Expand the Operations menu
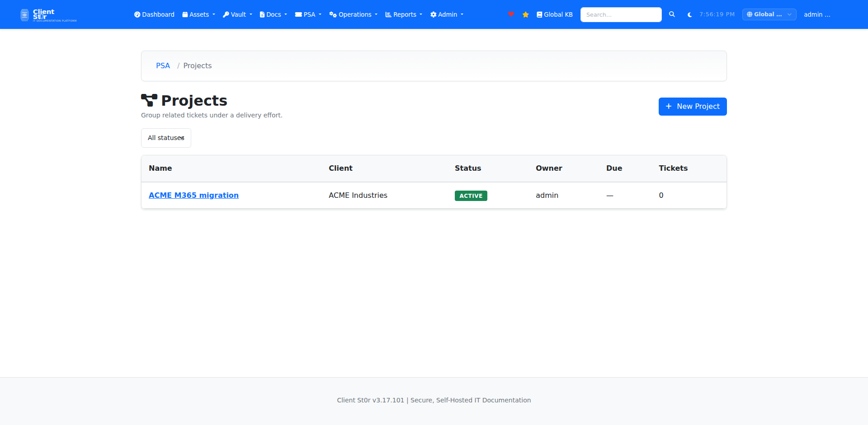Screen dimensions: 868x425 tap(353, 14)
